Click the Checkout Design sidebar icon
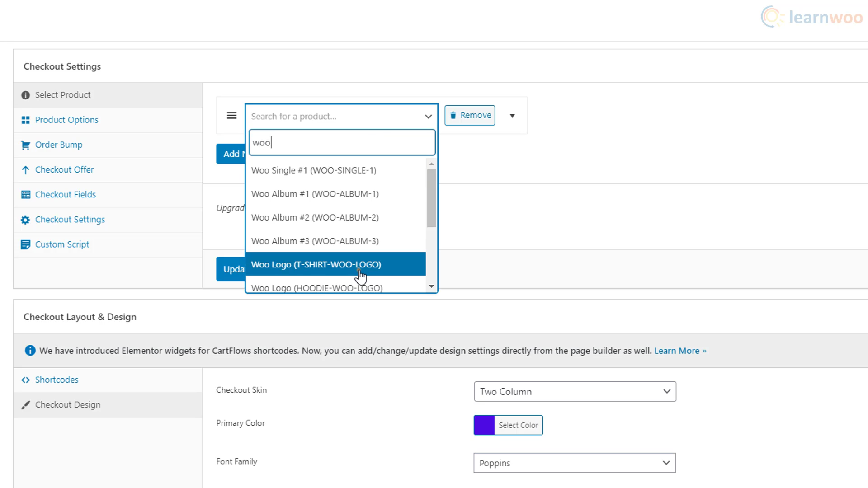868x488 pixels. pos(25,404)
